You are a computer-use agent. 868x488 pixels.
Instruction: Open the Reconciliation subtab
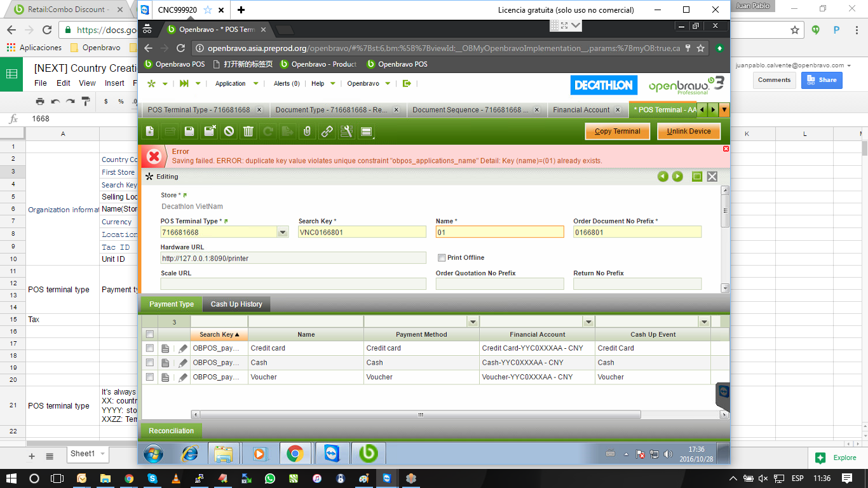pyautogui.click(x=171, y=431)
